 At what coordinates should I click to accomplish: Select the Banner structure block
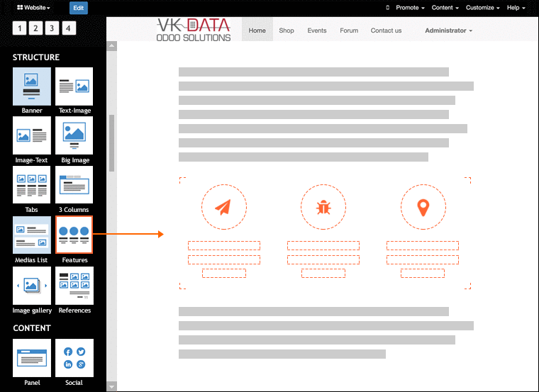[x=32, y=86]
